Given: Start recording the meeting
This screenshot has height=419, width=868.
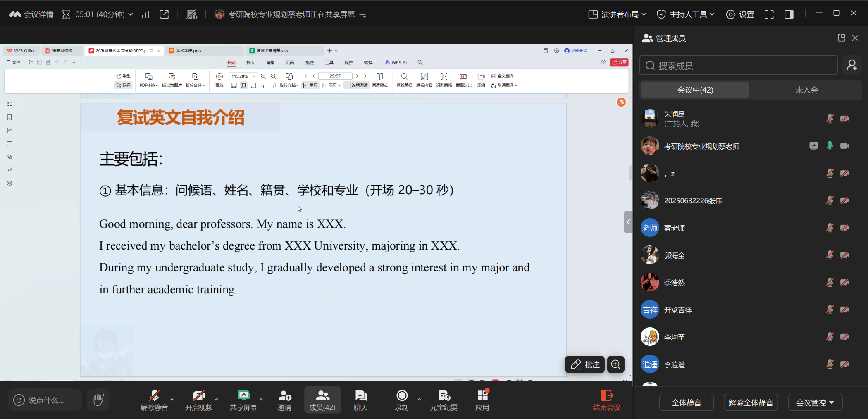Looking at the screenshot, I should [x=401, y=400].
